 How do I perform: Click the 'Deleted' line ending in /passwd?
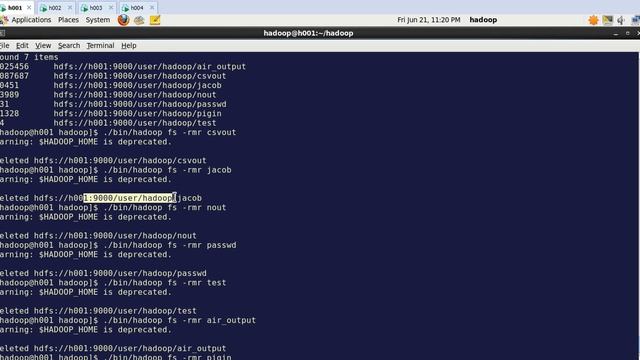click(103, 273)
